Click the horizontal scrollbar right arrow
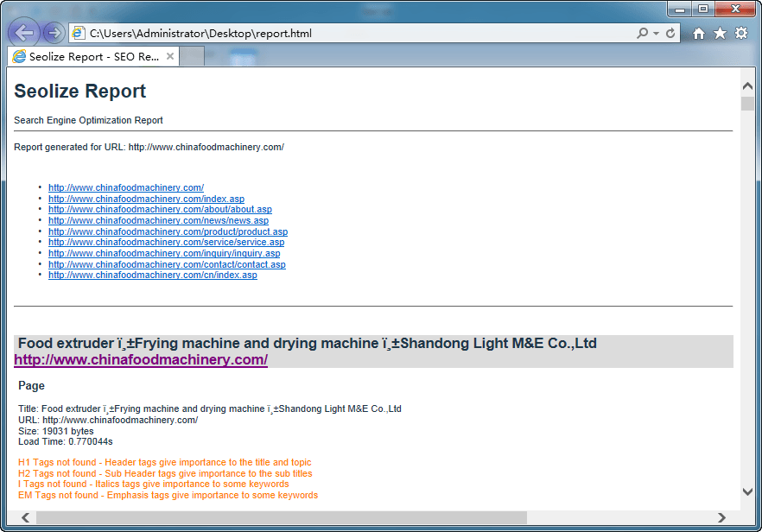762x532 pixels. coord(721,517)
